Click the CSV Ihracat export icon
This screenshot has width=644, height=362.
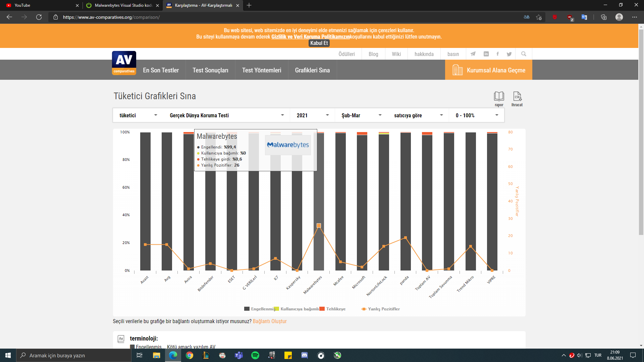click(x=517, y=97)
